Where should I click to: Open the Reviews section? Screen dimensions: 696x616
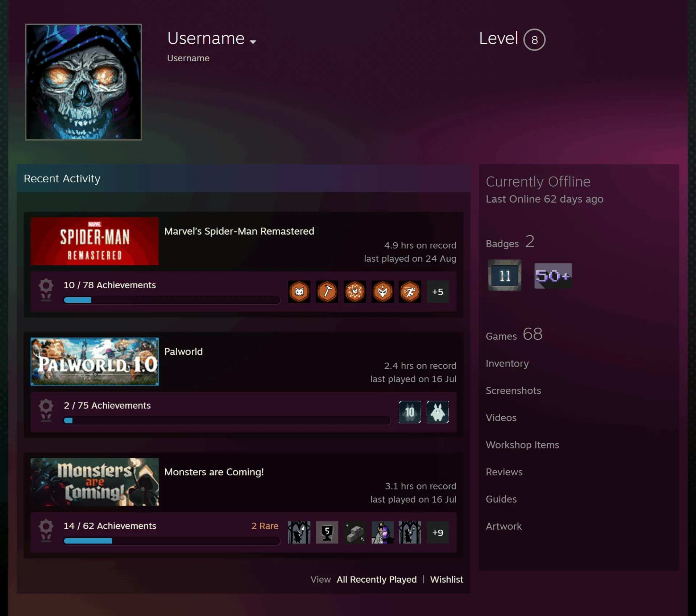[504, 472]
